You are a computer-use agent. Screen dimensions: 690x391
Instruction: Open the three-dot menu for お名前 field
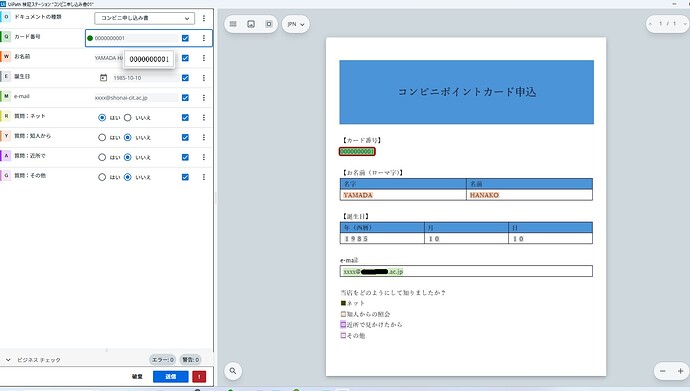click(204, 58)
